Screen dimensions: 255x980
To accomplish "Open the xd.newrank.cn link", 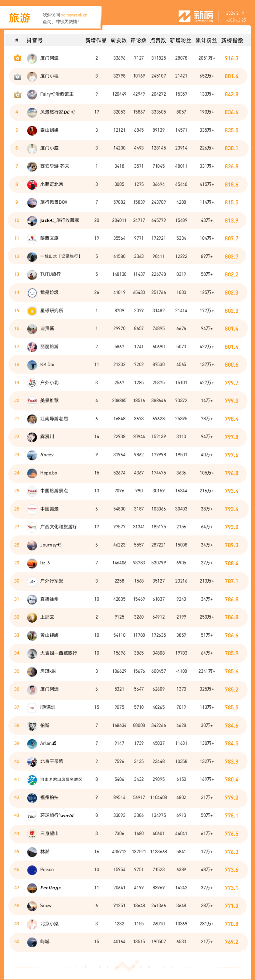I will (x=74, y=15).
